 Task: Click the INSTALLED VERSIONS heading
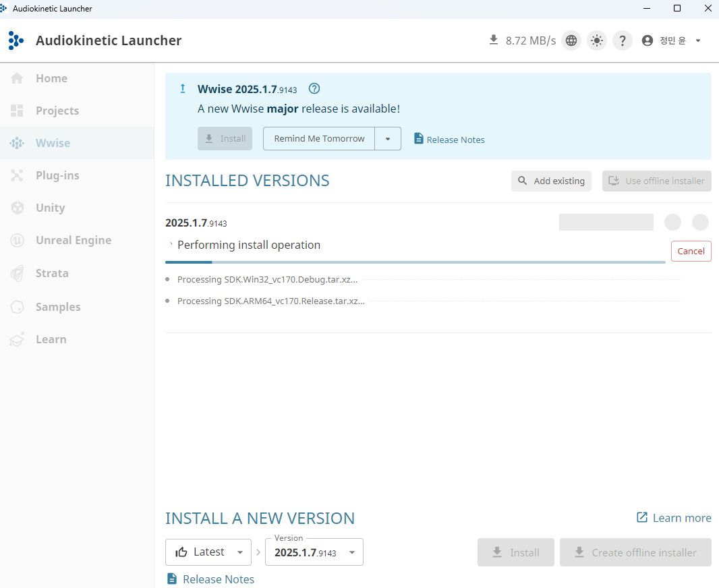tap(247, 181)
